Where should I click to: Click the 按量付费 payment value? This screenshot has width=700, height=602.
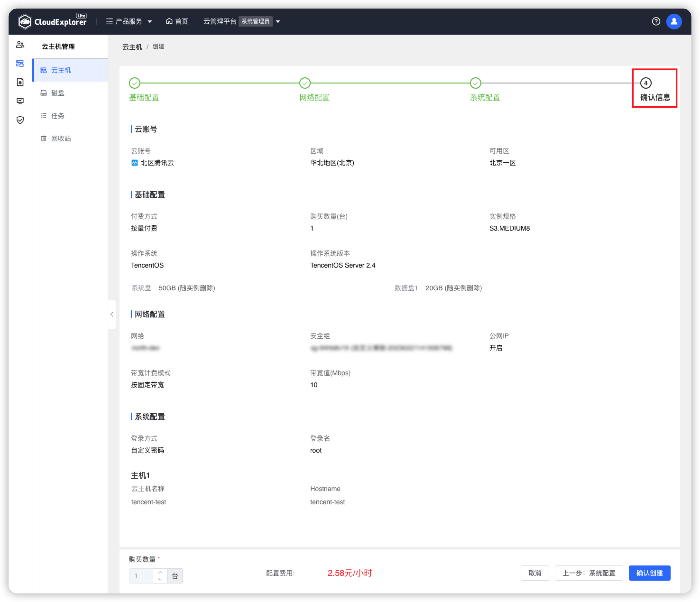[x=144, y=228]
